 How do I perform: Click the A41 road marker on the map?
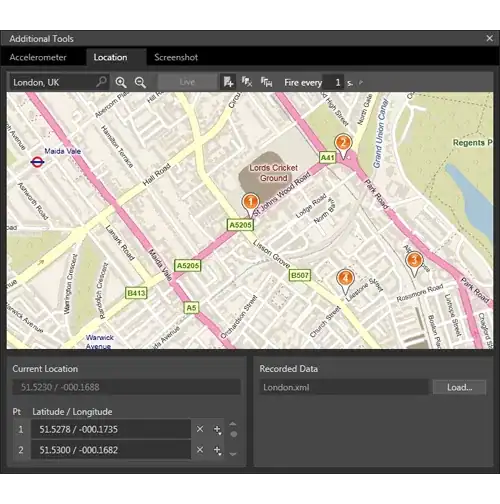coord(327,157)
